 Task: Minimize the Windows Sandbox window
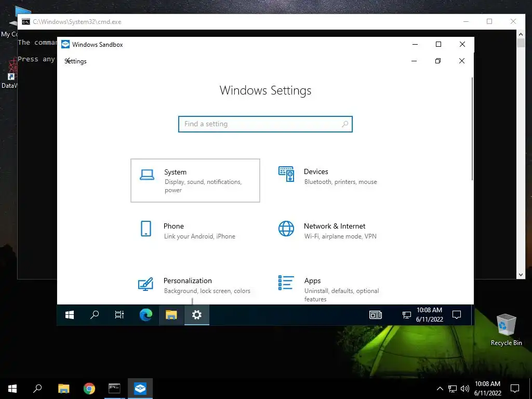click(x=415, y=44)
